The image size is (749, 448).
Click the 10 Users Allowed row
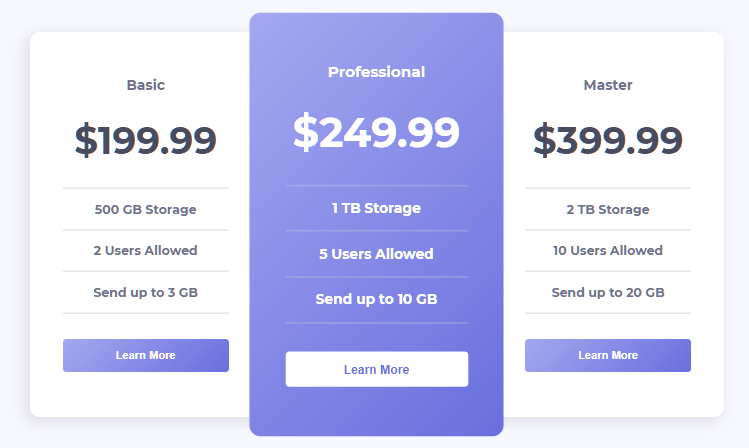[x=608, y=251]
